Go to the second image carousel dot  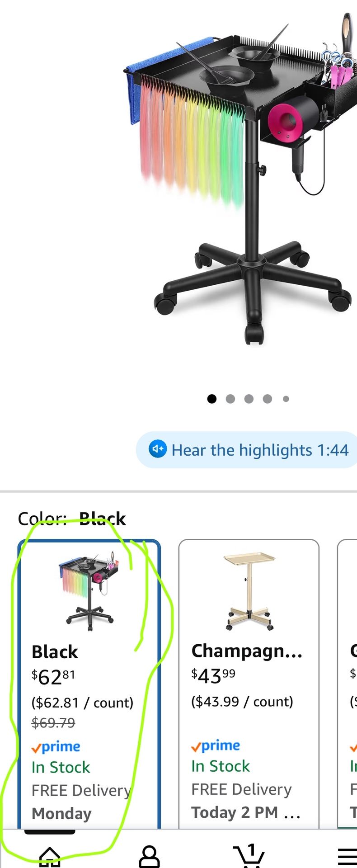230,399
